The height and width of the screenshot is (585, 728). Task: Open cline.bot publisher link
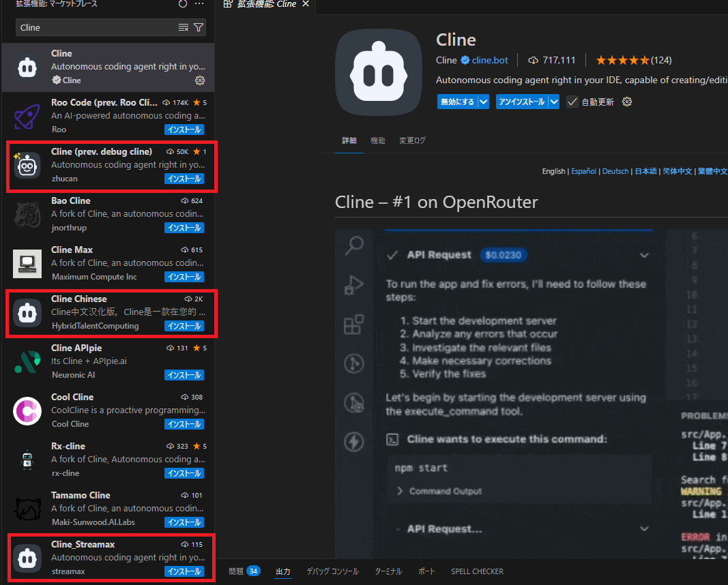click(x=490, y=60)
